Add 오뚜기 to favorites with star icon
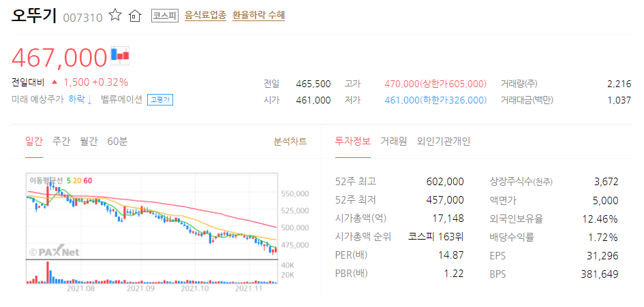This screenshot has width=644, height=307. tap(115, 16)
